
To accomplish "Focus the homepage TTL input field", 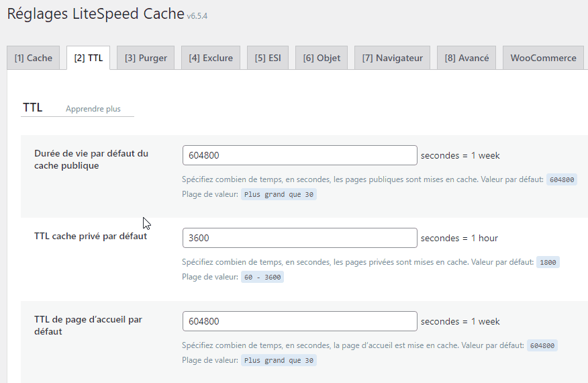I will click(299, 321).
